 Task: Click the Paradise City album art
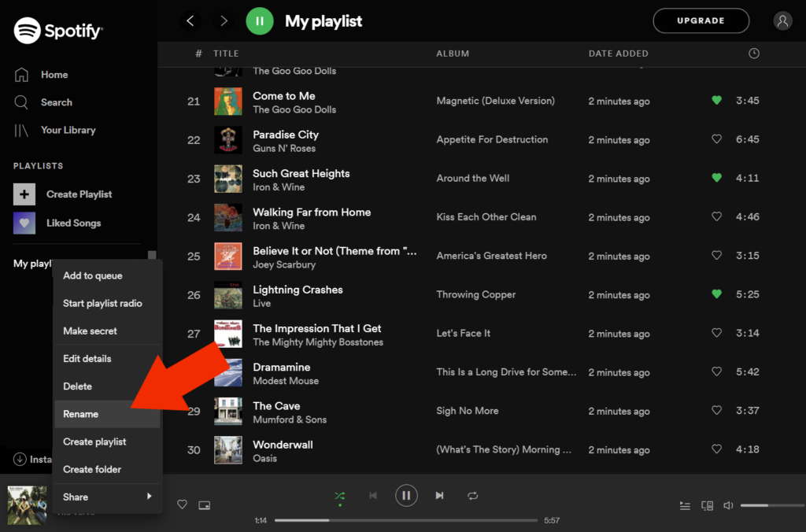pos(227,140)
